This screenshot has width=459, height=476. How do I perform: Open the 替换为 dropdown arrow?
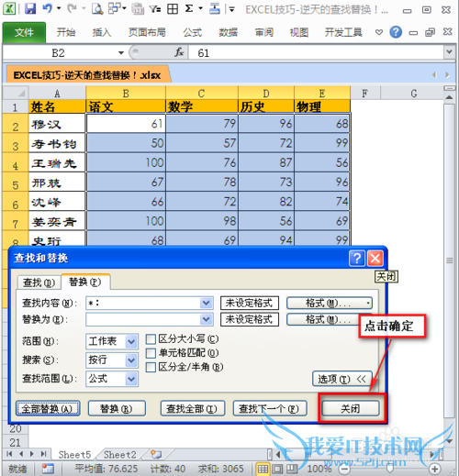point(207,319)
